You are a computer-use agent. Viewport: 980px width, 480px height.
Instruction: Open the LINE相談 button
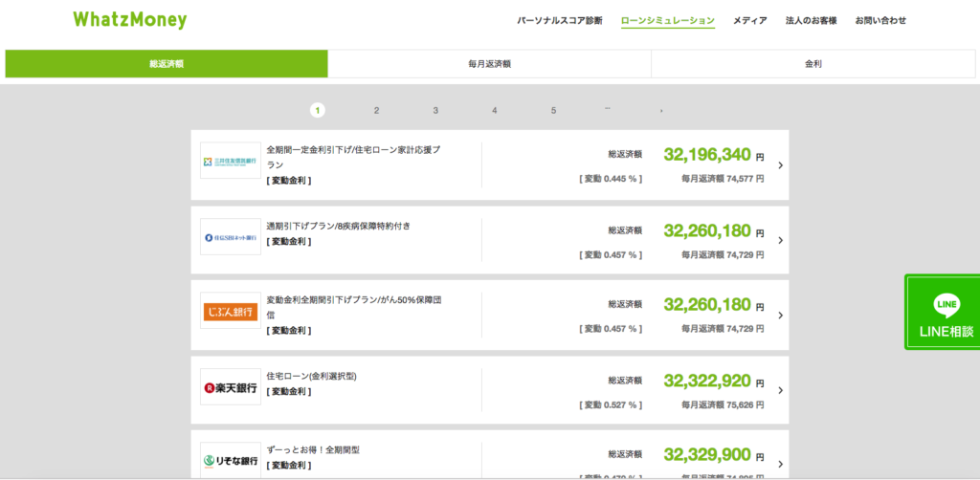click(x=943, y=312)
